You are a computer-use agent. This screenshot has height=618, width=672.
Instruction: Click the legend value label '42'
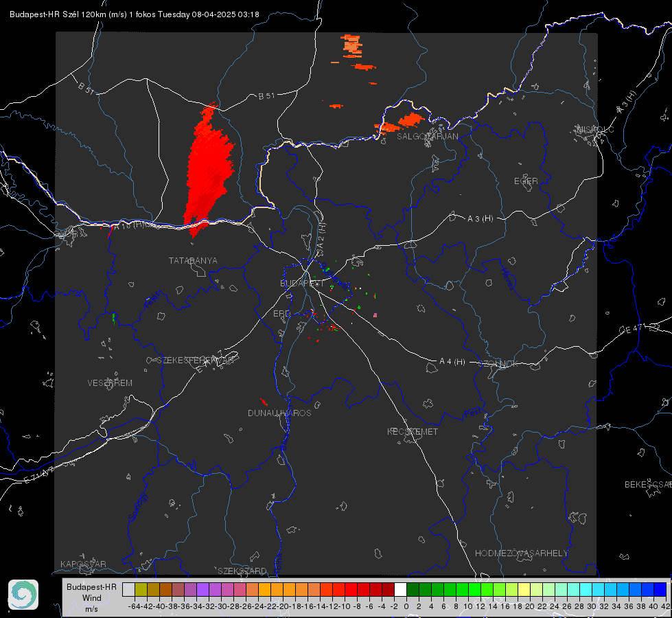tap(666, 606)
